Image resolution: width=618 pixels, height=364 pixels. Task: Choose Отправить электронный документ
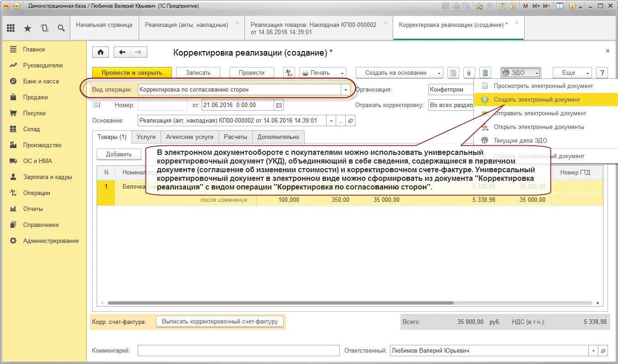click(x=540, y=113)
